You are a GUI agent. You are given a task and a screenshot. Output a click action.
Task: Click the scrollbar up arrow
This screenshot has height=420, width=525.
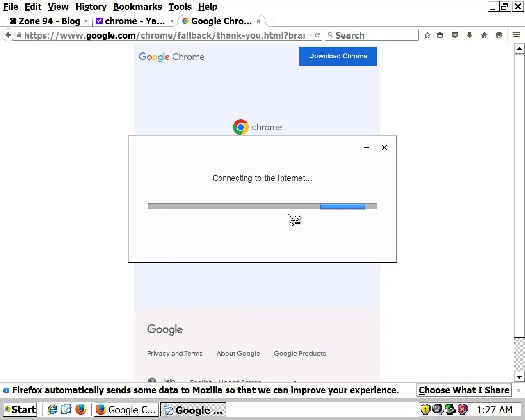point(519,49)
